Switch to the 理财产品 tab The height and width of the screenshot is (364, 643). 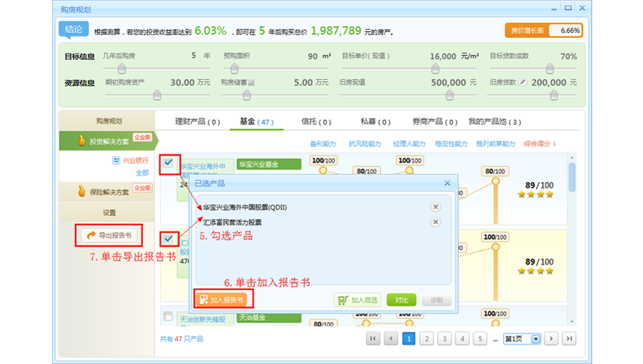(x=197, y=122)
